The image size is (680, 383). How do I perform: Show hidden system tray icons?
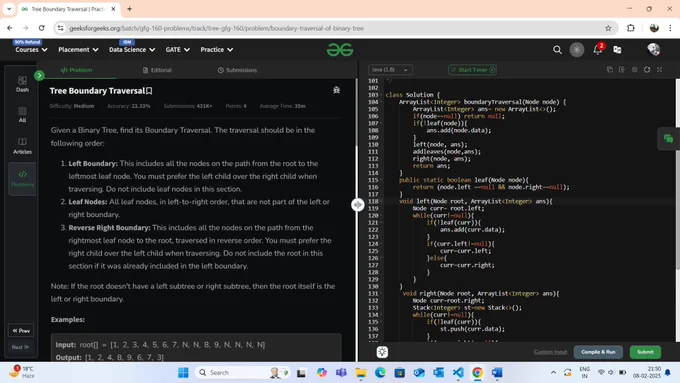(553, 373)
